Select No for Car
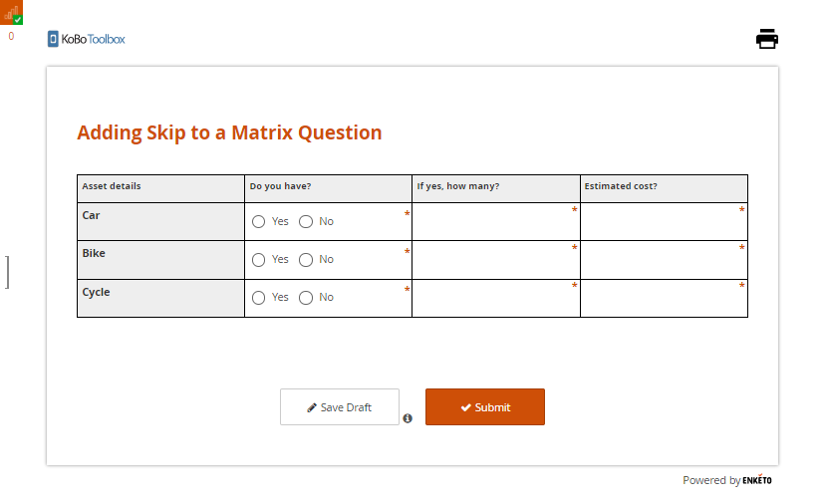Viewport: 825px width, 504px height. coord(306,221)
